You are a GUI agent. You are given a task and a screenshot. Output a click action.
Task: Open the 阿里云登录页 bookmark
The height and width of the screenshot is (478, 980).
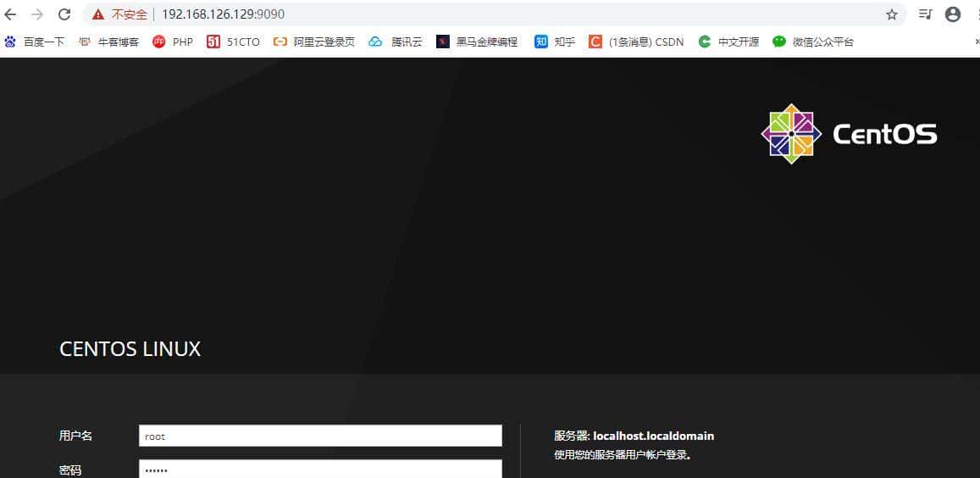click(x=314, y=42)
